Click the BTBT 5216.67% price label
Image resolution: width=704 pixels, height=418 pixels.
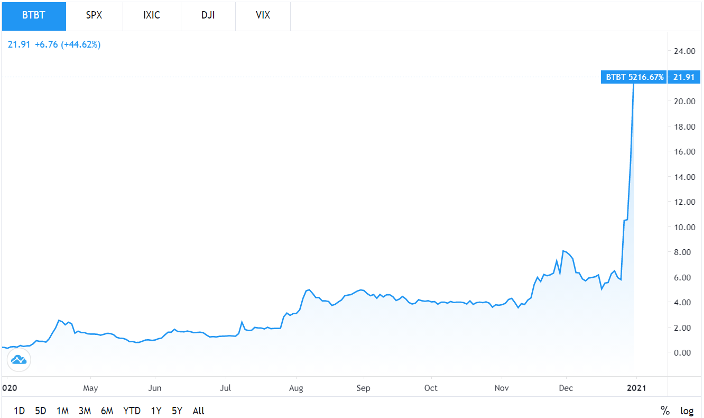634,77
